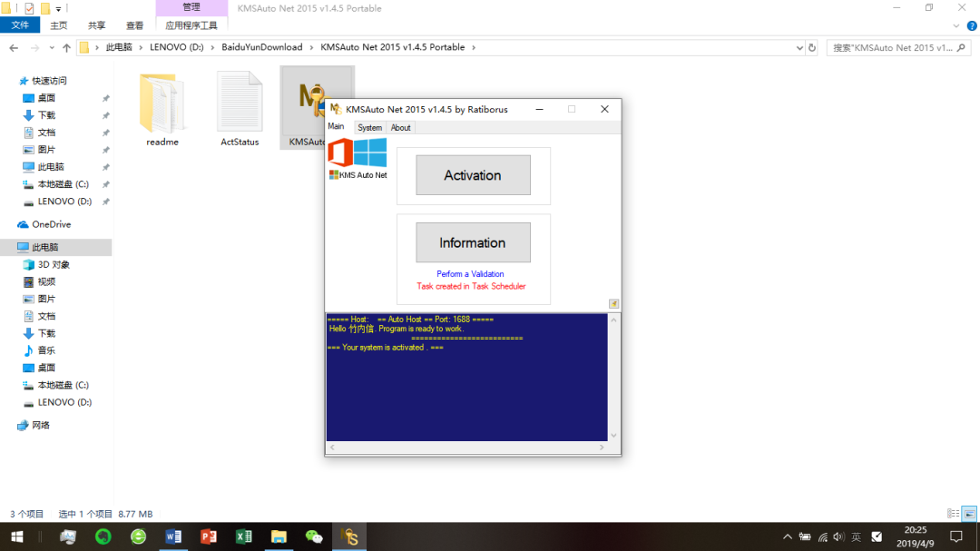
Task: Open 3D 对象 folder in sidebar
Action: pyautogui.click(x=54, y=264)
